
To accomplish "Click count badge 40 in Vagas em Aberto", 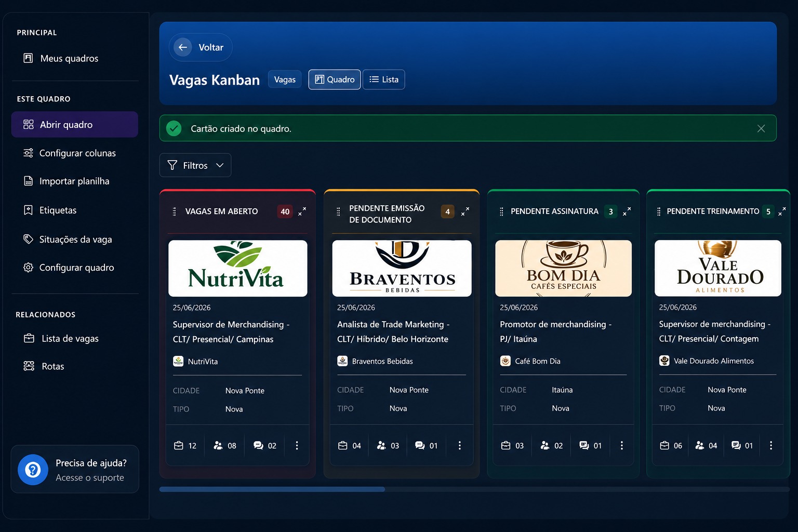I will (285, 211).
